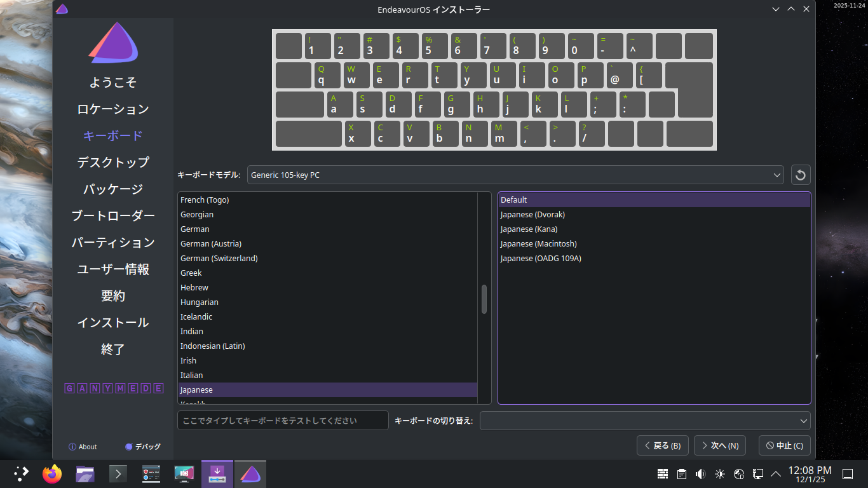Screen dimensions: 868x488
Task: Select Japanese (Macintosh) variant
Action: click(654, 243)
